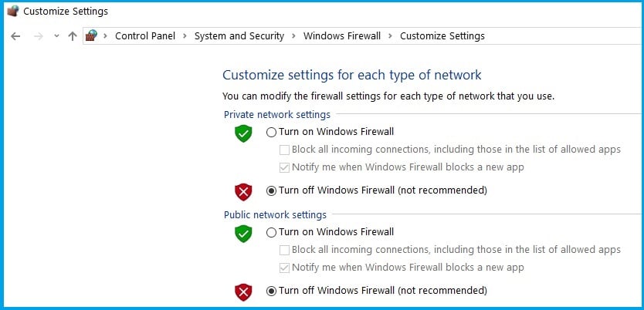Click the Forward navigation arrow
The image size is (644, 310).
pos(39,36)
